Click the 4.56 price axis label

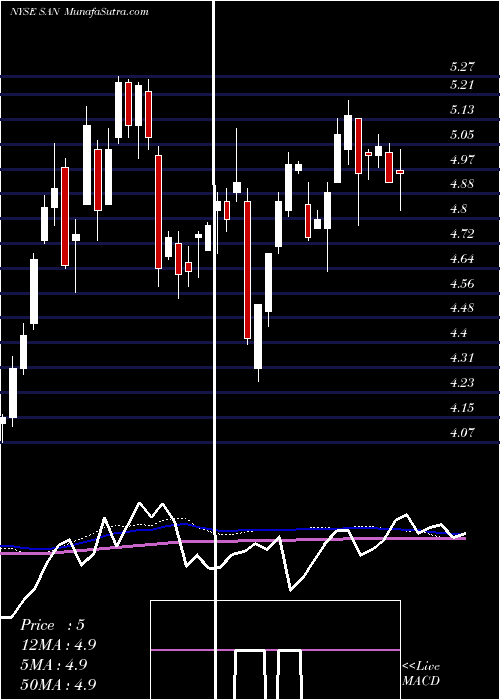pyautogui.click(x=462, y=284)
